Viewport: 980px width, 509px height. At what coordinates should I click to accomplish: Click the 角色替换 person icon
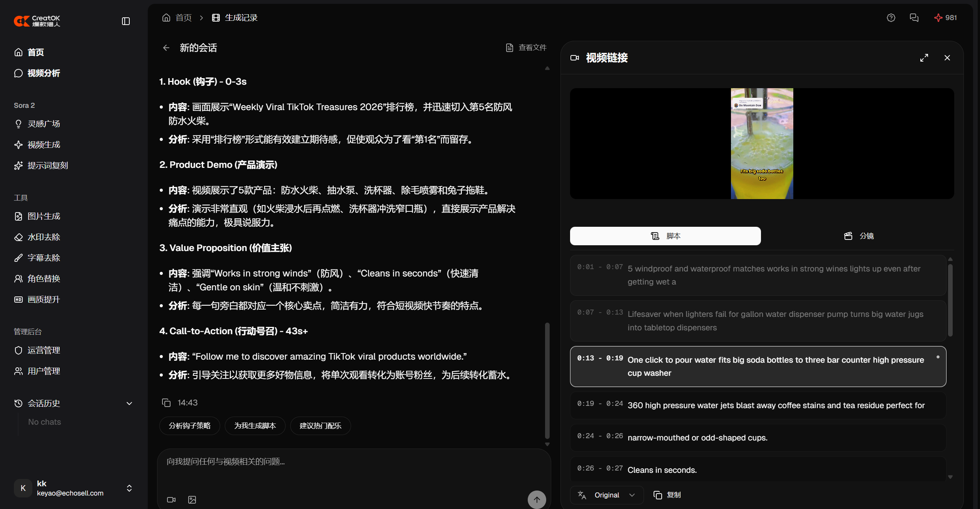point(18,279)
